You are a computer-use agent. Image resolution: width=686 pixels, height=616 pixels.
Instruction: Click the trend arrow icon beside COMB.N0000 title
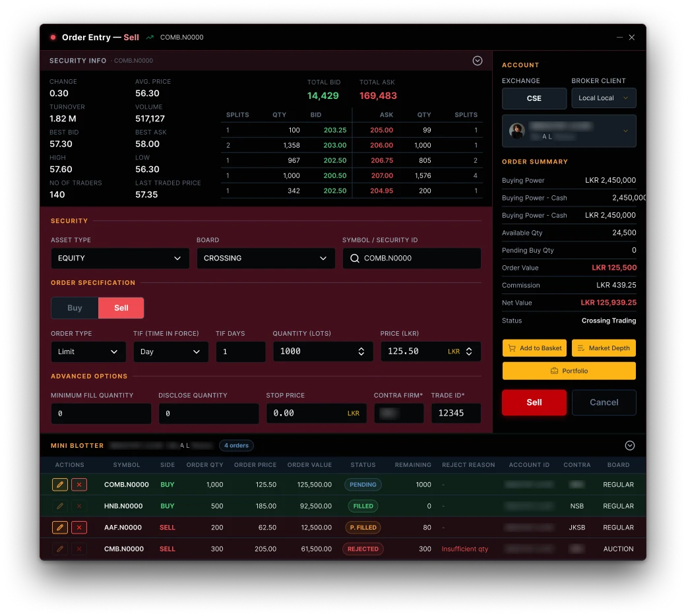[x=150, y=38]
